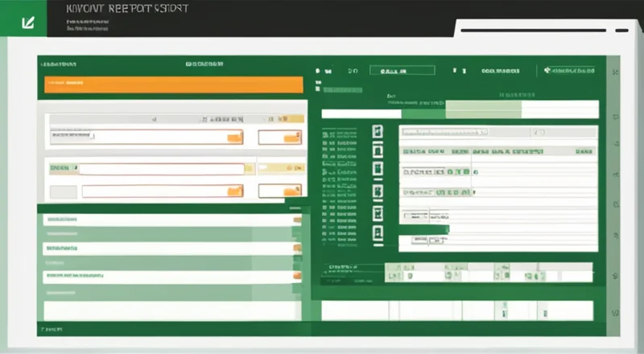The height and width of the screenshot is (354, 644).
Task: Select the orange highlighted tab bar in left panel
Action: (x=171, y=84)
